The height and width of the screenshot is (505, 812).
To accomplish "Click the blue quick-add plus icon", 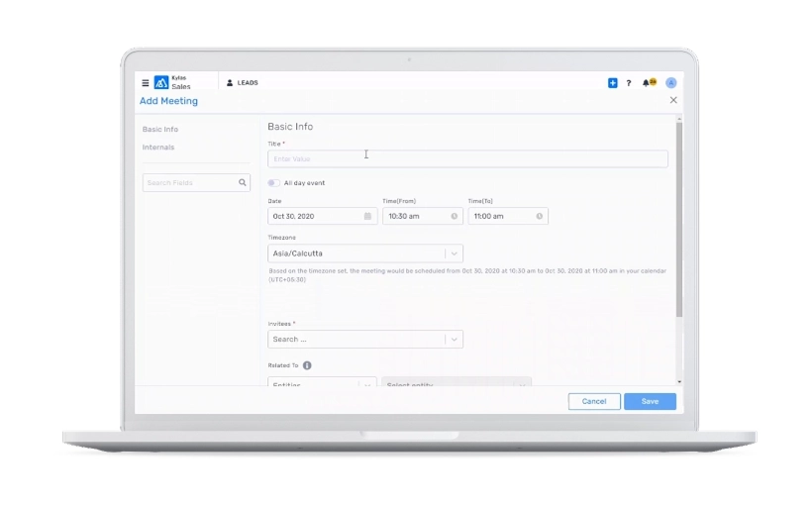I will 612,83.
